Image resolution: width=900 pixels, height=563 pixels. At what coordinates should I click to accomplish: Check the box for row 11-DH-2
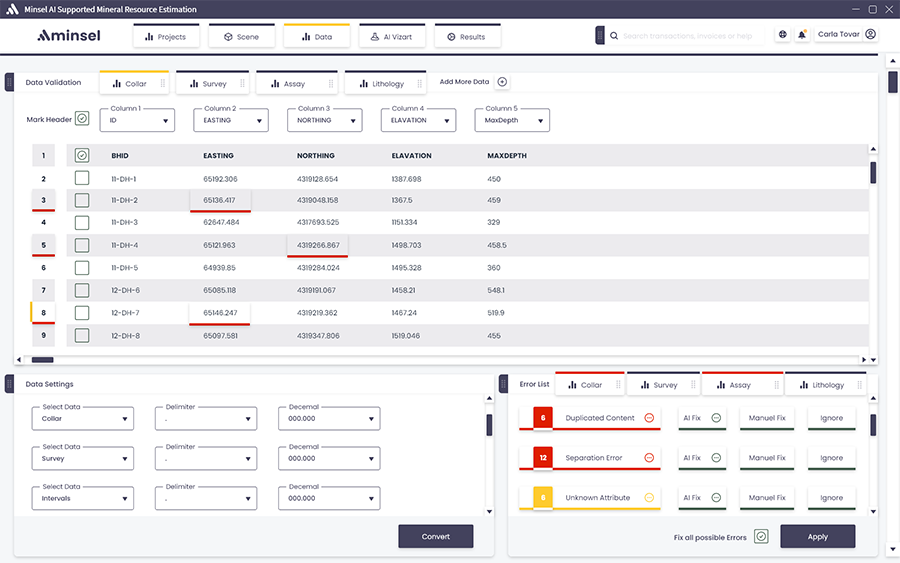click(x=82, y=200)
